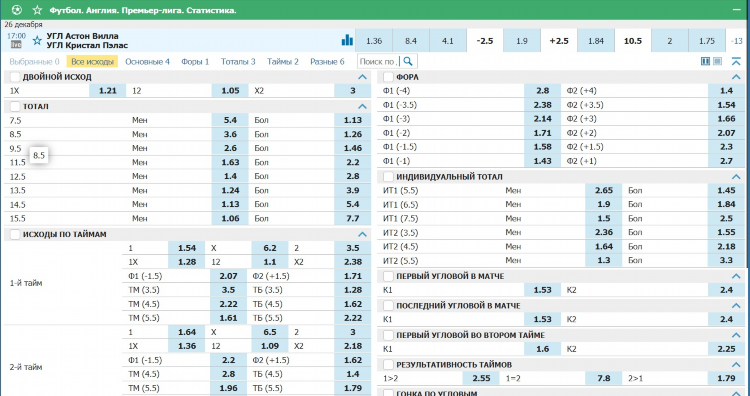
Task: Select Ф2 (+1) handicap odds 2.7
Action: point(726,161)
